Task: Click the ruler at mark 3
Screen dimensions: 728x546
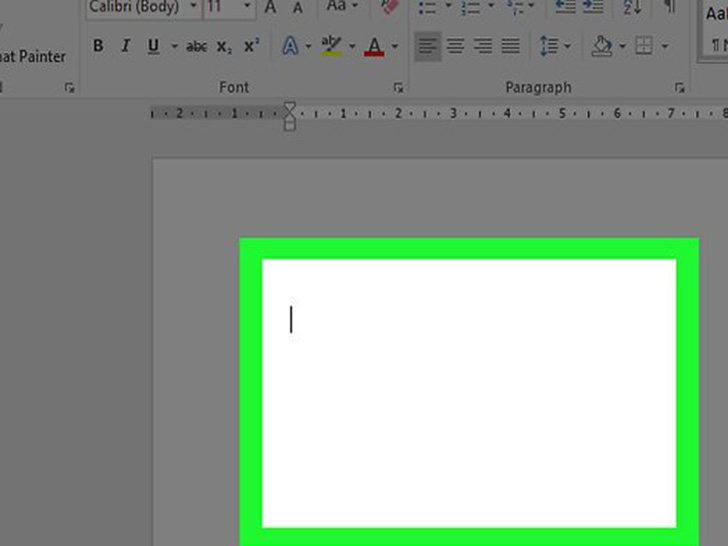Action: point(454,113)
